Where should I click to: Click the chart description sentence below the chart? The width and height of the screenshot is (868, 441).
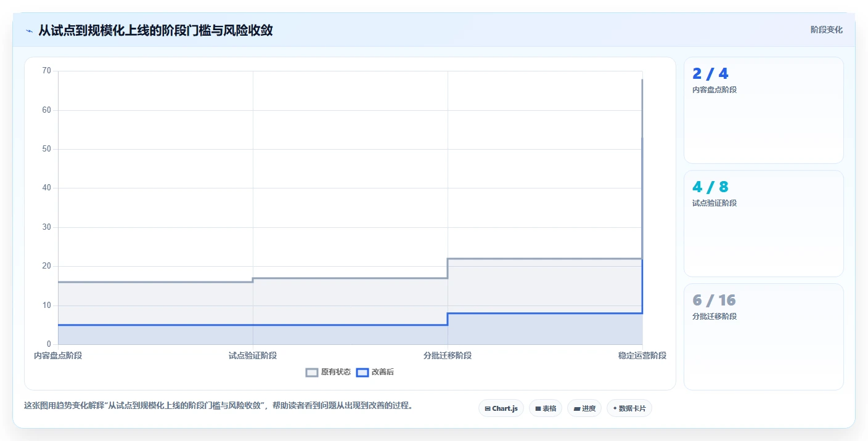click(x=218, y=405)
